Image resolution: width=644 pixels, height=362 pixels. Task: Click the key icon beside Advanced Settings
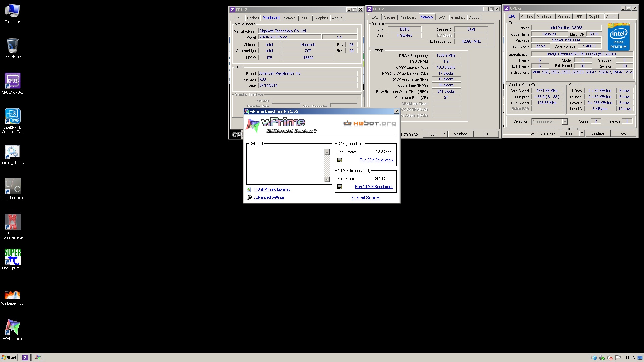(x=249, y=198)
